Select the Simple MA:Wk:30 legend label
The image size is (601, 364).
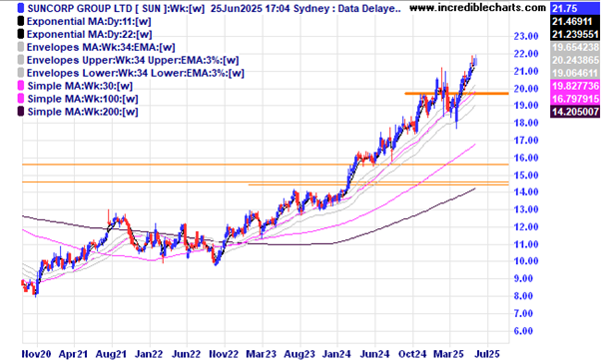[80, 86]
